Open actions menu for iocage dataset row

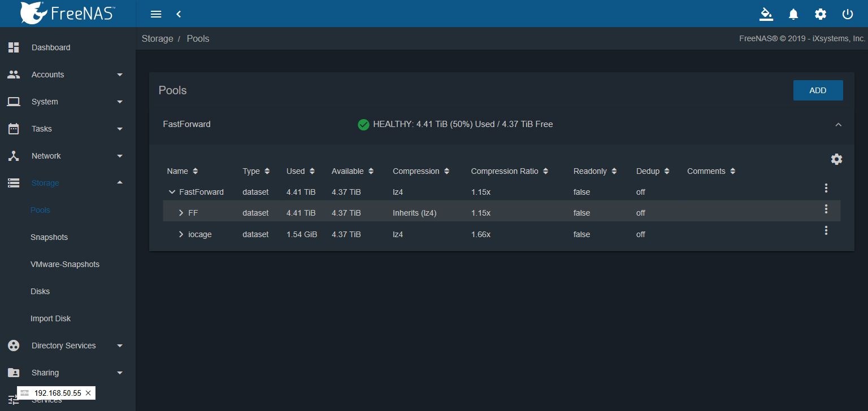pos(826,230)
